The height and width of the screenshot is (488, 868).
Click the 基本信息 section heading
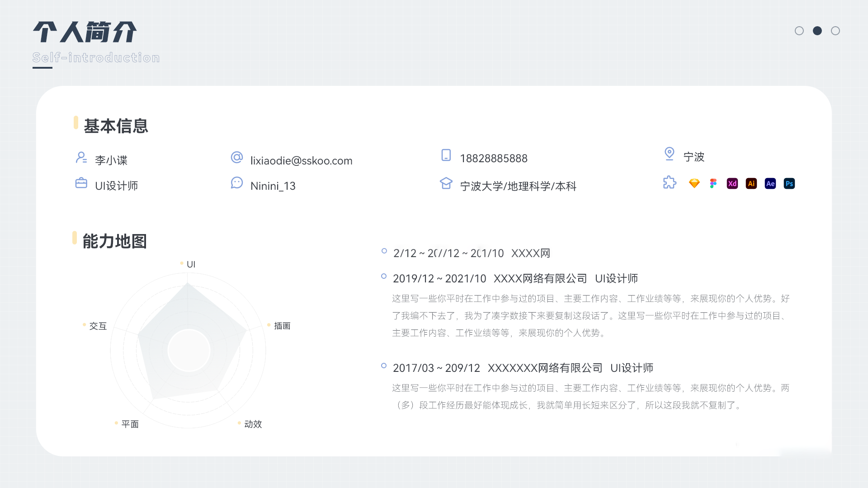coord(116,126)
